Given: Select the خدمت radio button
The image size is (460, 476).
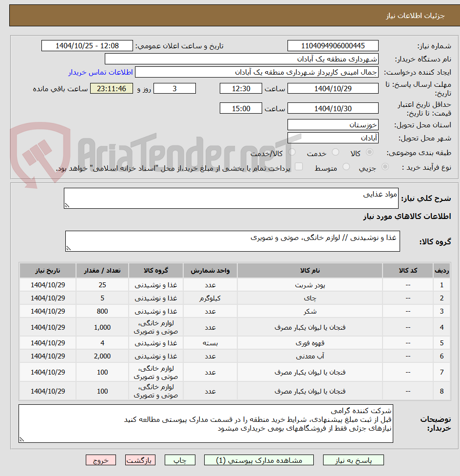Looking at the screenshot, I should pyautogui.click(x=335, y=152).
